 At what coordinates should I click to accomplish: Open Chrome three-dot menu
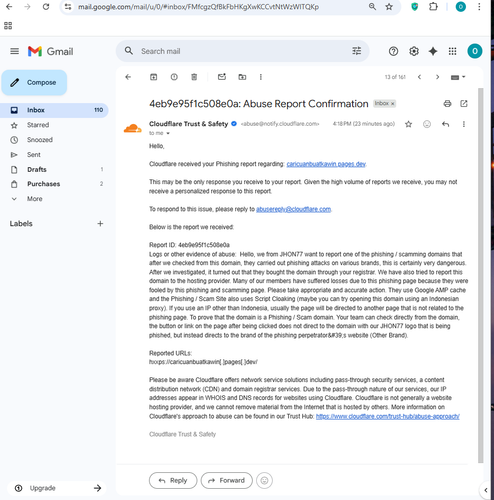click(479, 7)
